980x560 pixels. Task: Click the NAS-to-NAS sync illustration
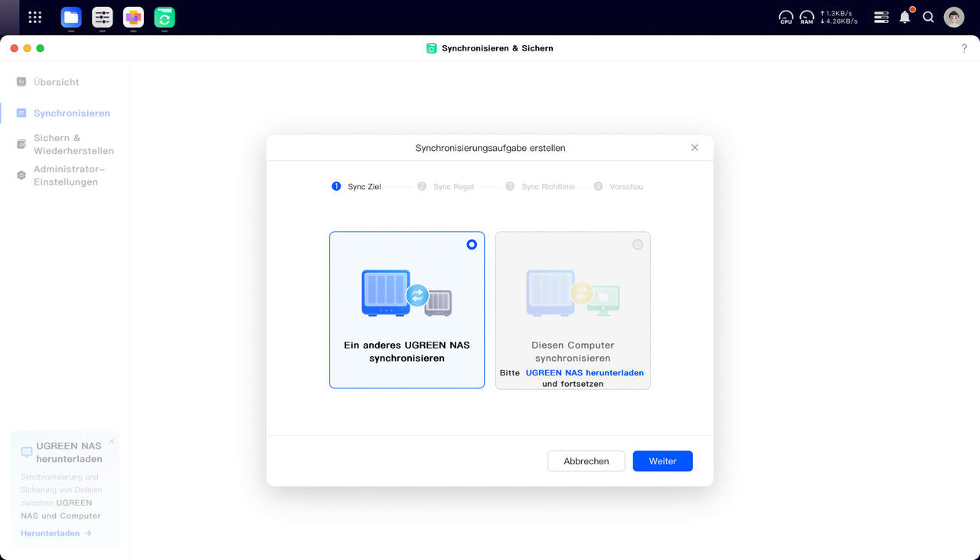[407, 293]
